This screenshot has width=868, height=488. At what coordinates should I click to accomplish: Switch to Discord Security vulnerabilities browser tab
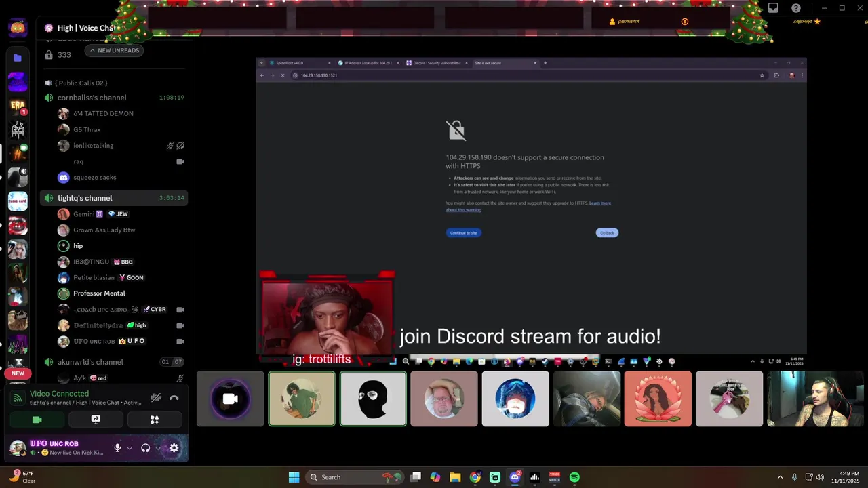click(436, 63)
